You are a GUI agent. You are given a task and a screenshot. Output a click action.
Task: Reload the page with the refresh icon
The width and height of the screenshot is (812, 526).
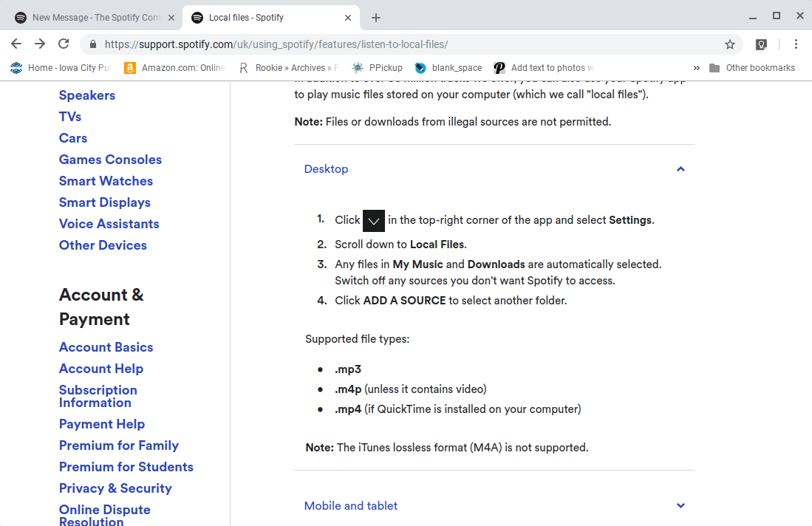pos(64,44)
